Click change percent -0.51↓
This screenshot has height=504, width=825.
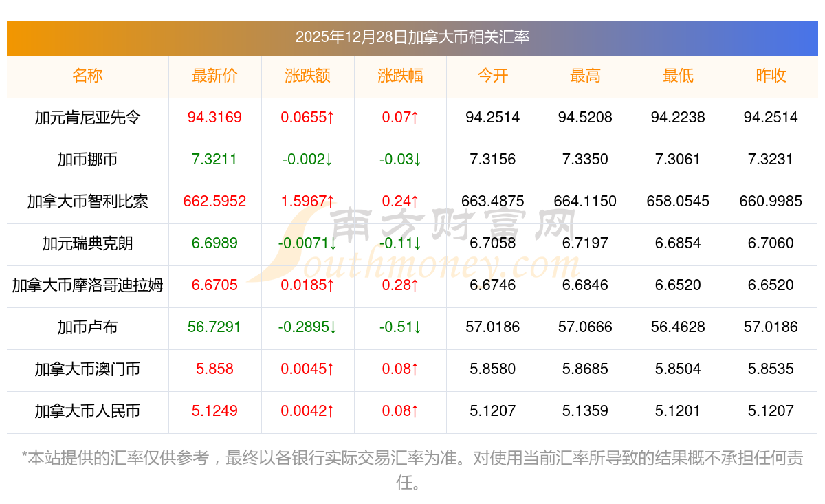[400, 327]
